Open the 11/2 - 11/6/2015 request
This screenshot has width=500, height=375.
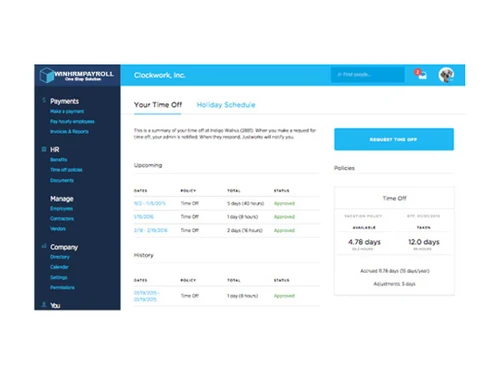pos(150,203)
